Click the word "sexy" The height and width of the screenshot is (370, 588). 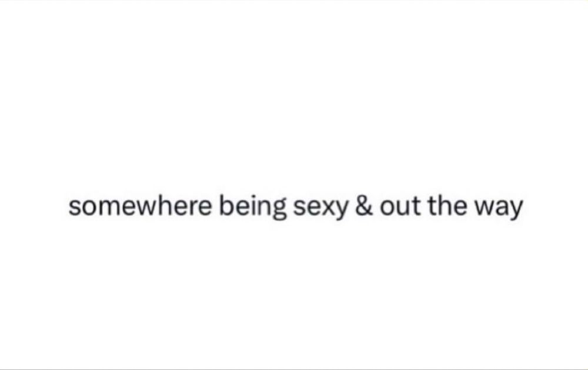(321, 208)
